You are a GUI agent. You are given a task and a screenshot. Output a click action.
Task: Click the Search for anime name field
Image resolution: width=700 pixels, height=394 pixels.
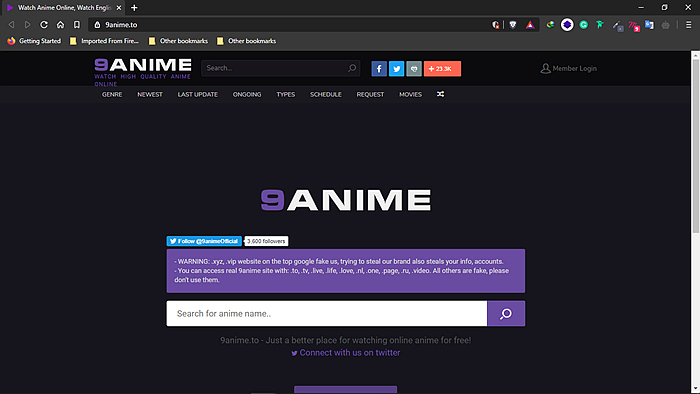(327, 314)
